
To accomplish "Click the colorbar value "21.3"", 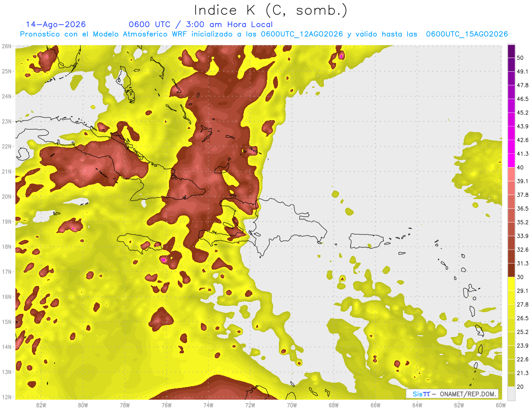I will coord(523,373).
